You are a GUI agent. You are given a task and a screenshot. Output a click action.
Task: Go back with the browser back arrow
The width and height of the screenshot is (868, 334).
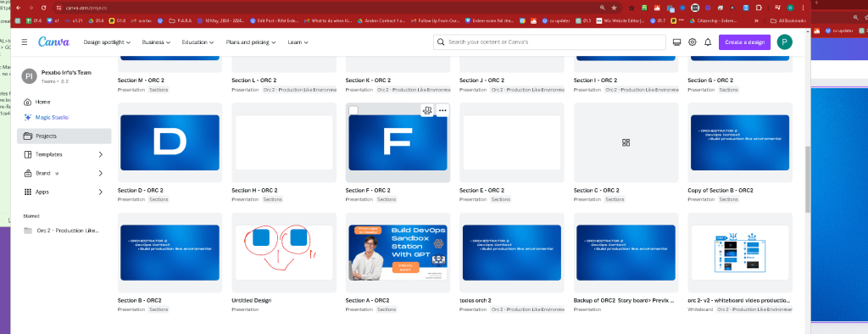[x=18, y=8]
